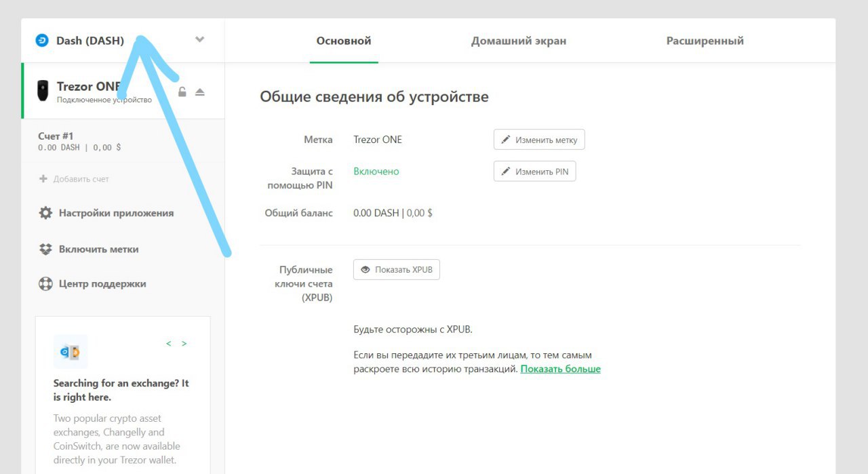Switch to the Домашний экран tab
Image resolution: width=868 pixels, height=474 pixels.
(519, 41)
